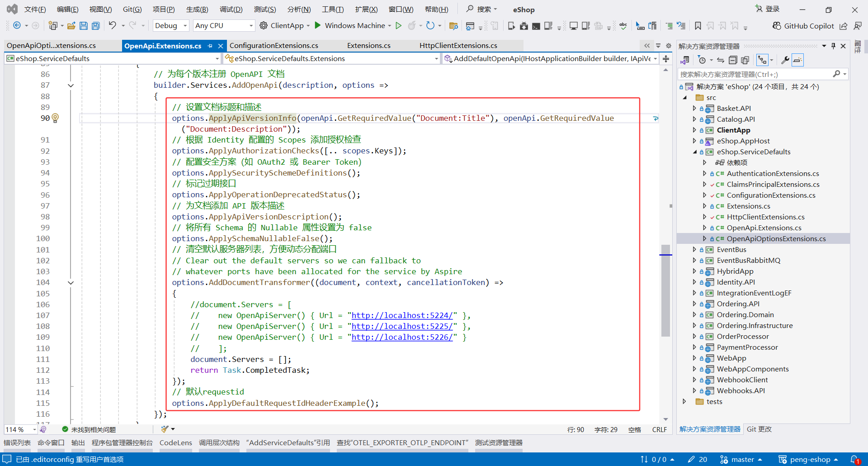Click the master branch in the status bar

coord(741,460)
